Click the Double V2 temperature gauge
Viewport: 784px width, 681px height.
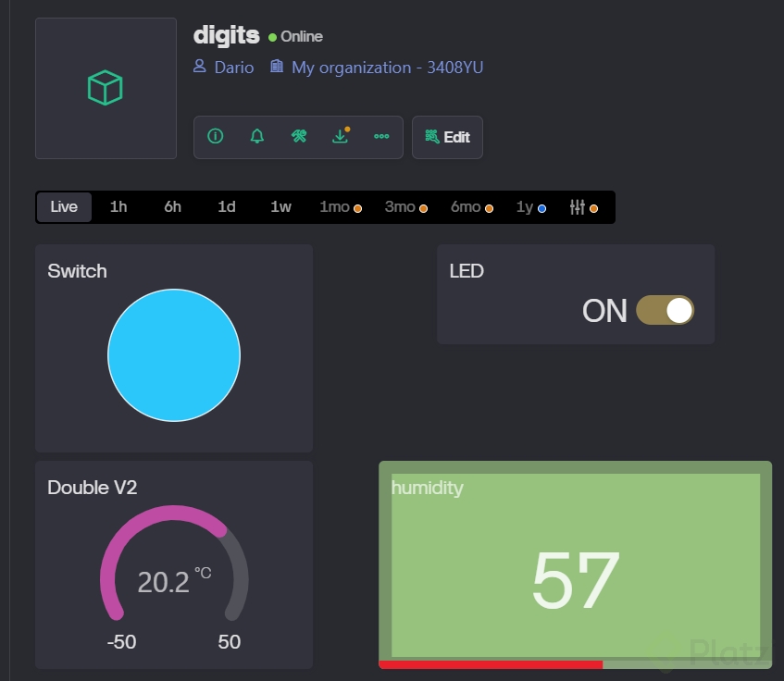(x=174, y=563)
